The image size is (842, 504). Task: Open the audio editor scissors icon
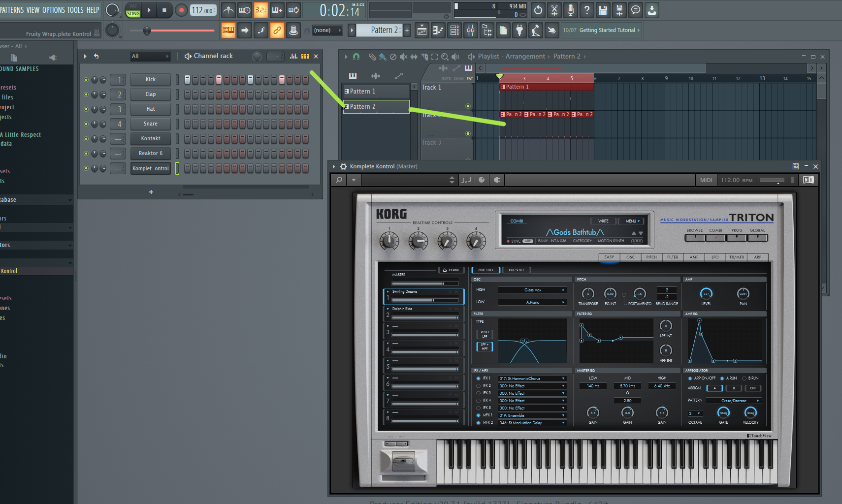[554, 10]
